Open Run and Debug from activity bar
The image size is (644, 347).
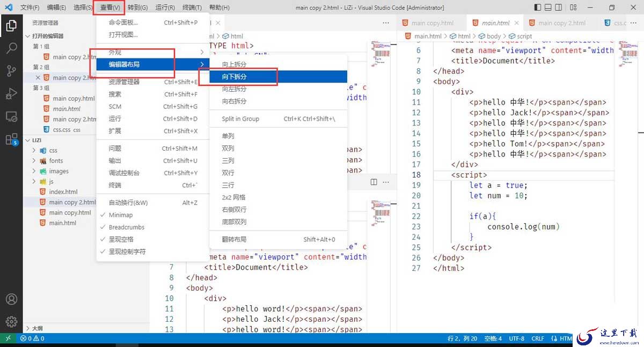11,94
